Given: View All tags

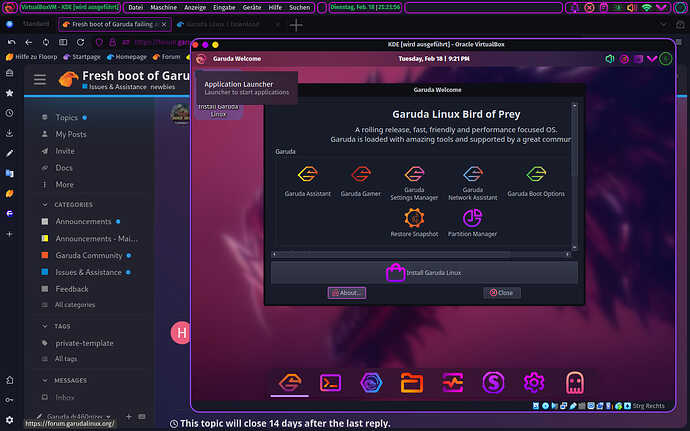Looking at the screenshot, I should point(66,359).
